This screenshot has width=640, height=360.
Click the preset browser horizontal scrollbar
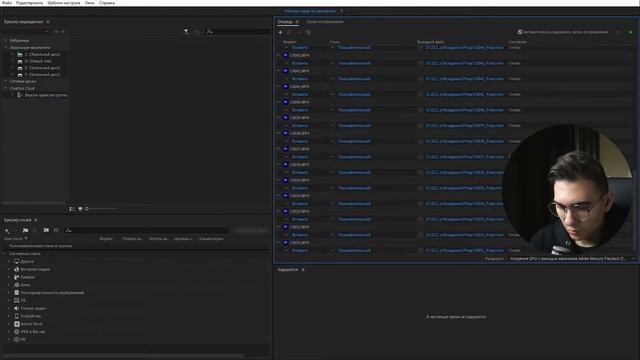point(123,356)
